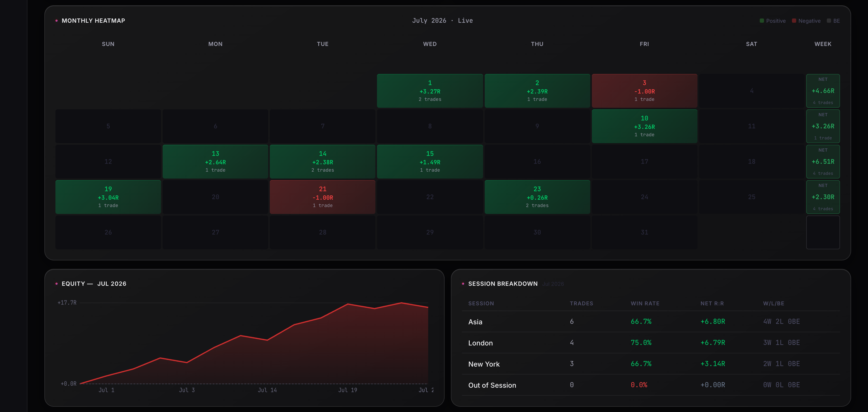Viewport: 868px width, 412px height.
Task: Click the New York session name
Action: point(484,364)
